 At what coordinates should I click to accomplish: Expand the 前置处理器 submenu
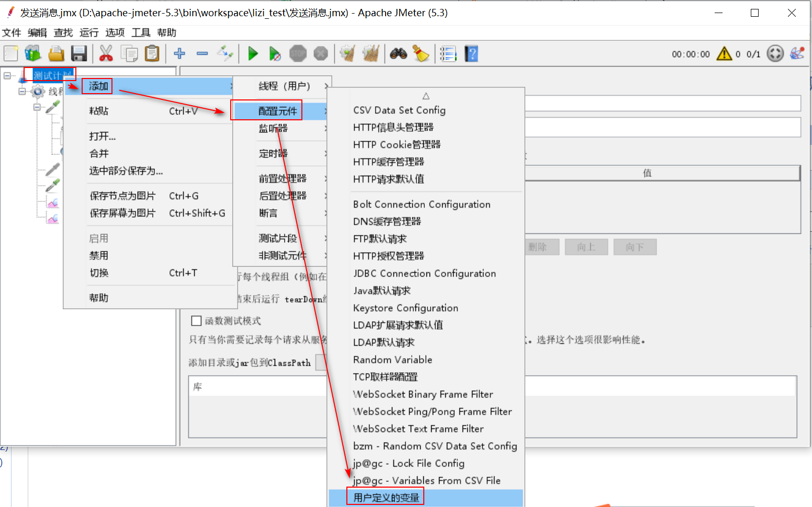(x=280, y=178)
